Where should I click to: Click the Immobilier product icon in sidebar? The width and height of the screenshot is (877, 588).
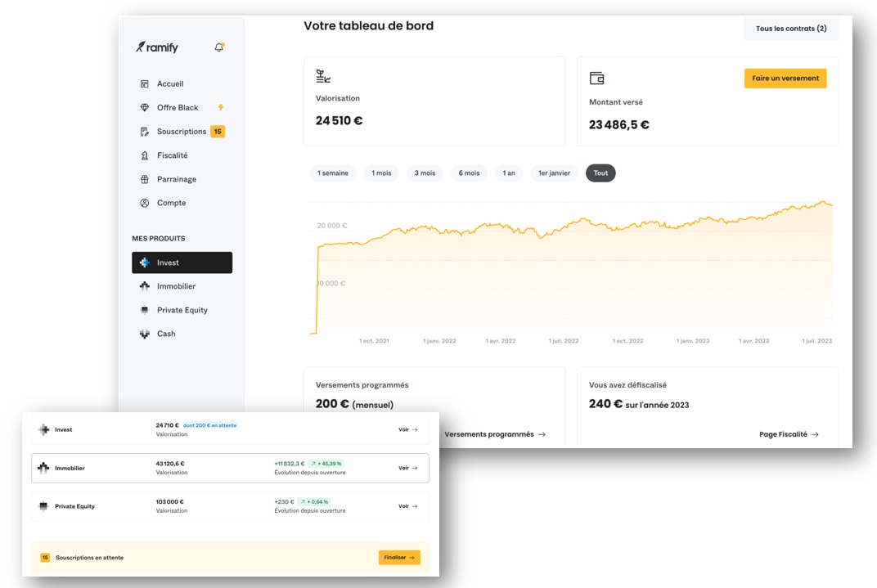pyautogui.click(x=144, y=286)
